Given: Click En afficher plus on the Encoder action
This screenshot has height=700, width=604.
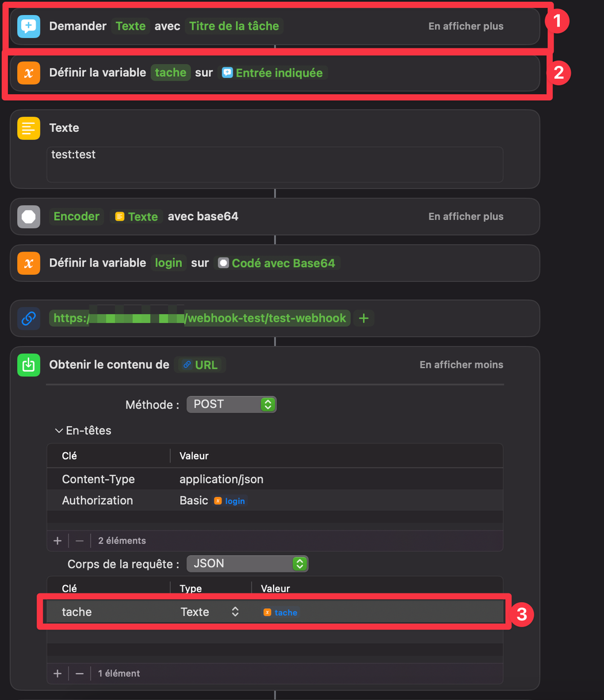Looking at the screenshot, I should point(466,216).
